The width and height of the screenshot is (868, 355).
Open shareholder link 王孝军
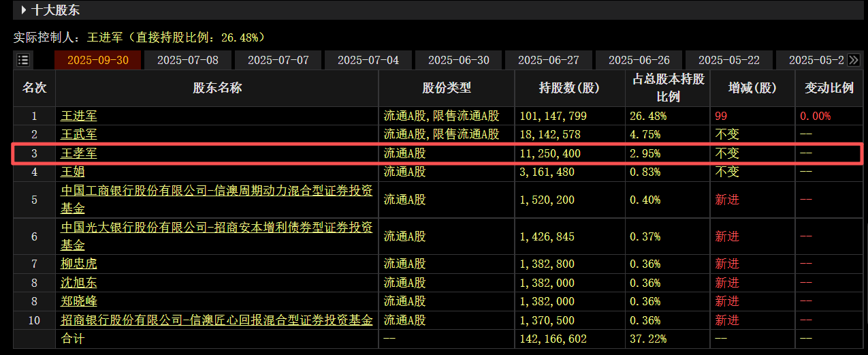(x=79, y=153)
